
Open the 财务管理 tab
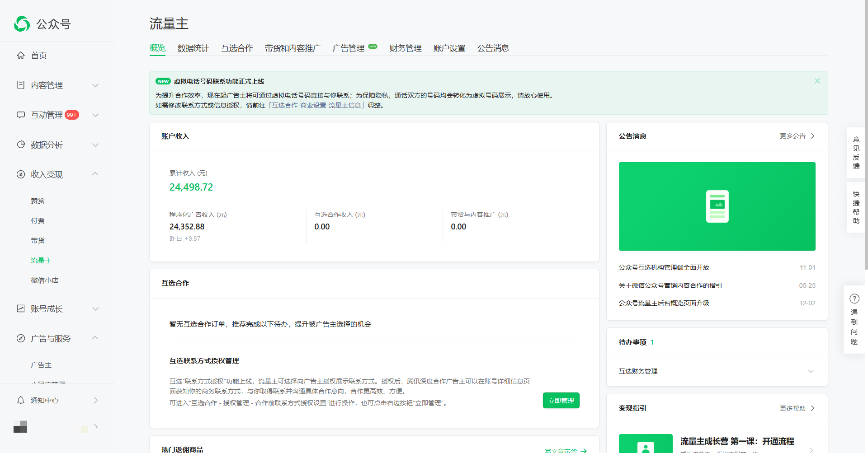[x=405, y=48]
